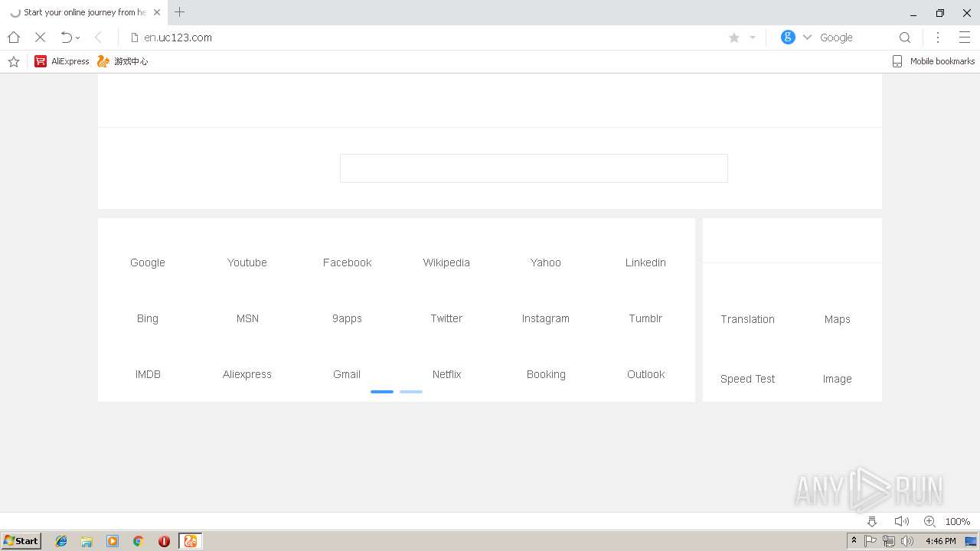This screenshot has width=980, height=551.
Task: Open the 游戏中心 bookmark
Action: [122, 61]
